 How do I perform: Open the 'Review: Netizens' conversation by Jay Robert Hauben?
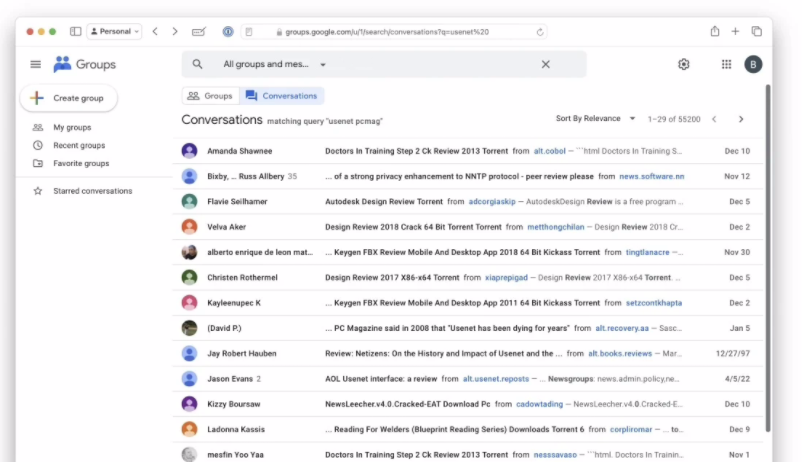click(x=443, y=353)
